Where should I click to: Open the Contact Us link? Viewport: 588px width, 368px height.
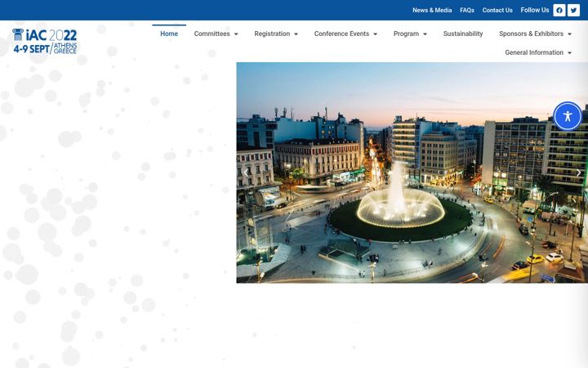(497, 10)
